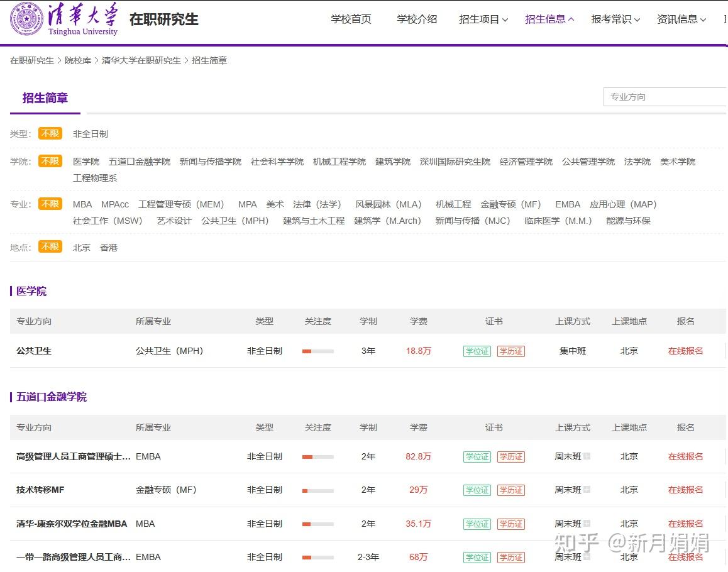Image resolution: width=728 pixels, height=572 pixels.
Task: Select the 招生简章 tab
Action: 45,98
